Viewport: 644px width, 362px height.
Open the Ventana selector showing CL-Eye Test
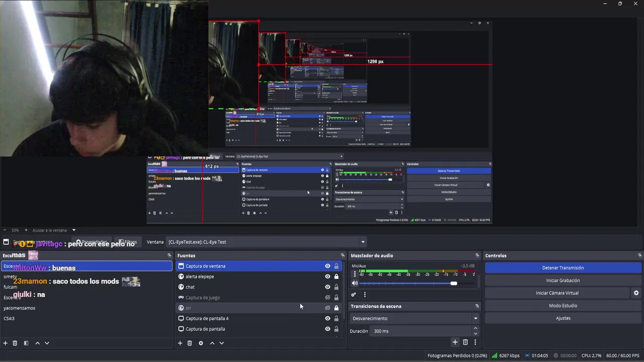pos(267,242)
